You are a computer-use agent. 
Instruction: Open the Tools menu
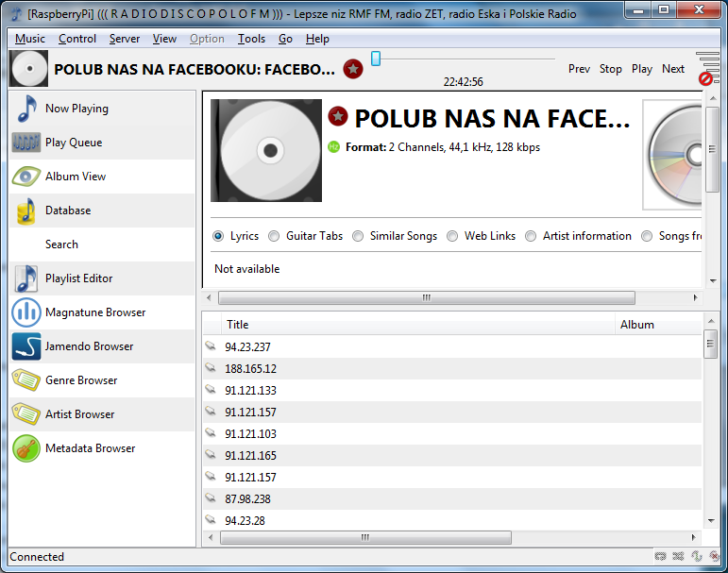pyautogui.click(x=252, y=39)
